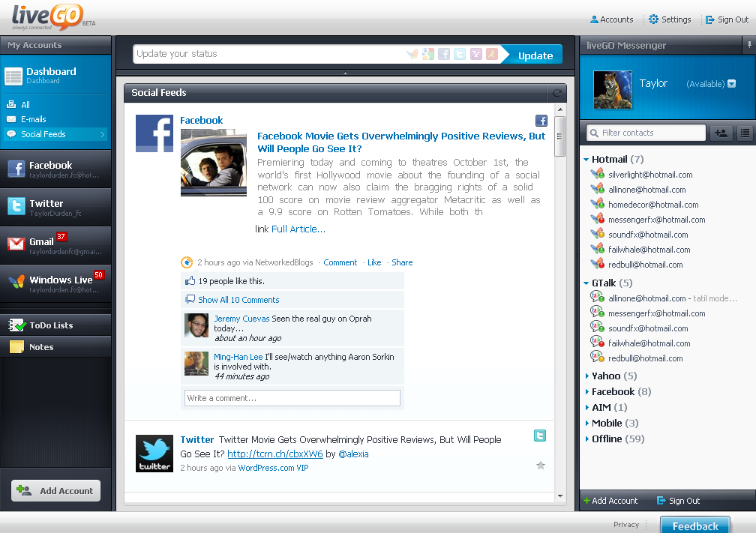756x533 pixels.
Task: Open the Twitter TaylorDurden_fc account
Action: pos(55,207)
